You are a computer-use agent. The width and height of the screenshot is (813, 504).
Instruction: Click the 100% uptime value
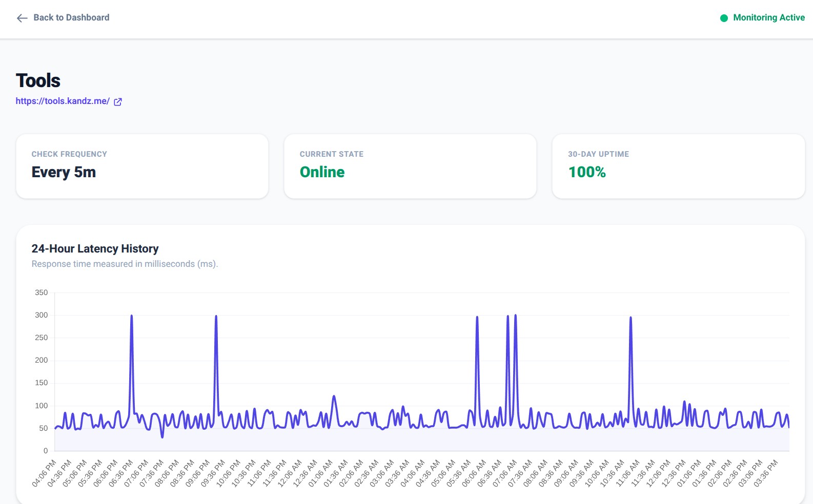(x=587, y=172)
